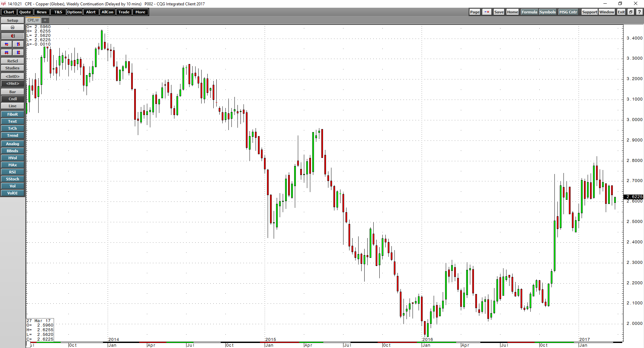Open the T&S time and sales menu
Screen dimensions: 644x348
point(58,12)
